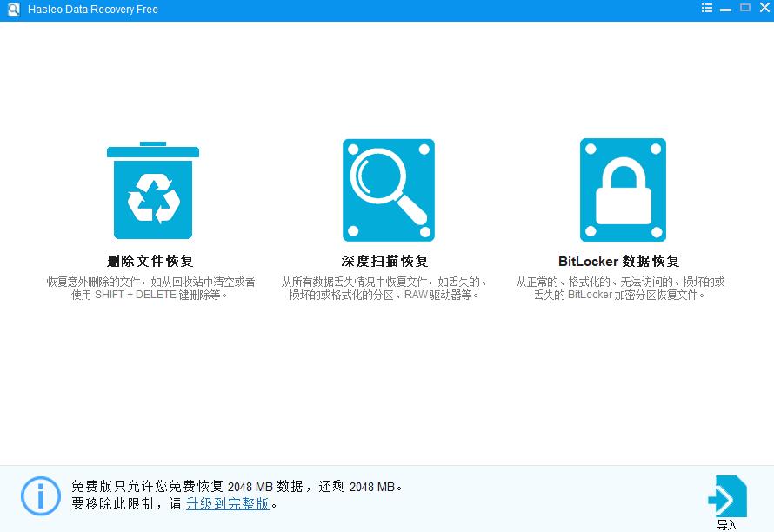This screenshot has width=774, height=532.
Task: Click description text mentioning SHIFT + DELETE
Action: [150, 289]
